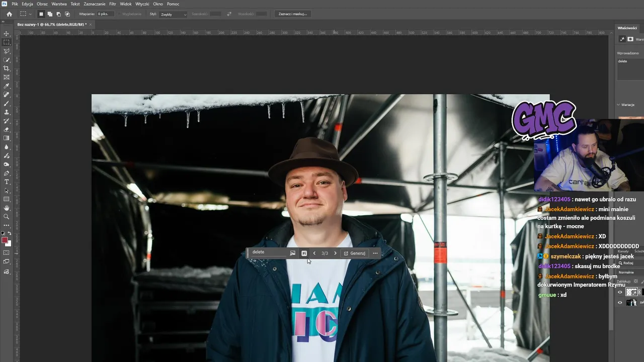This screenshot has width=644, height=362.
Task: Select the Eyedropper tool
Action: point(7,86)
